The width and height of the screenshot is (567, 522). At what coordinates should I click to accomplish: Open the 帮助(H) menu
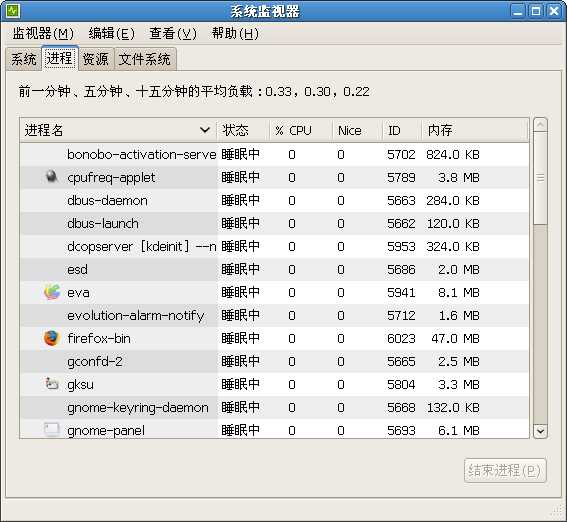coord(235,34)
